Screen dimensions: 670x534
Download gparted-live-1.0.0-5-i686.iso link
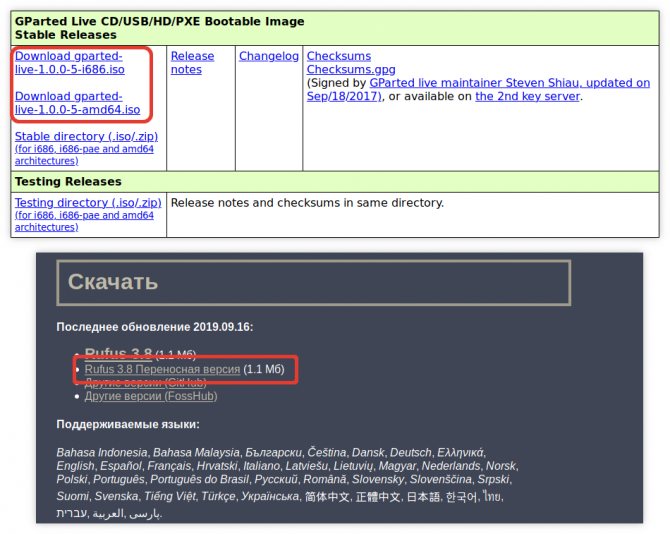70,63
